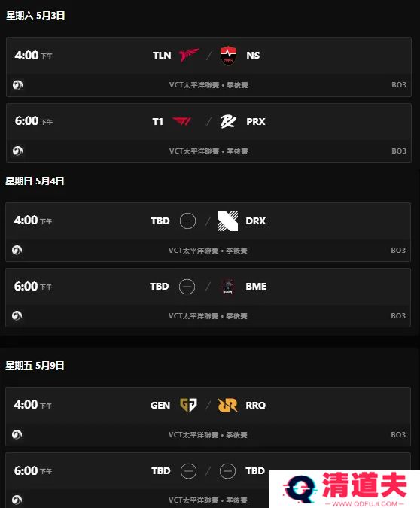Click the Paper Rex (PRX) logo
The image size is (420, 508).
228,121
